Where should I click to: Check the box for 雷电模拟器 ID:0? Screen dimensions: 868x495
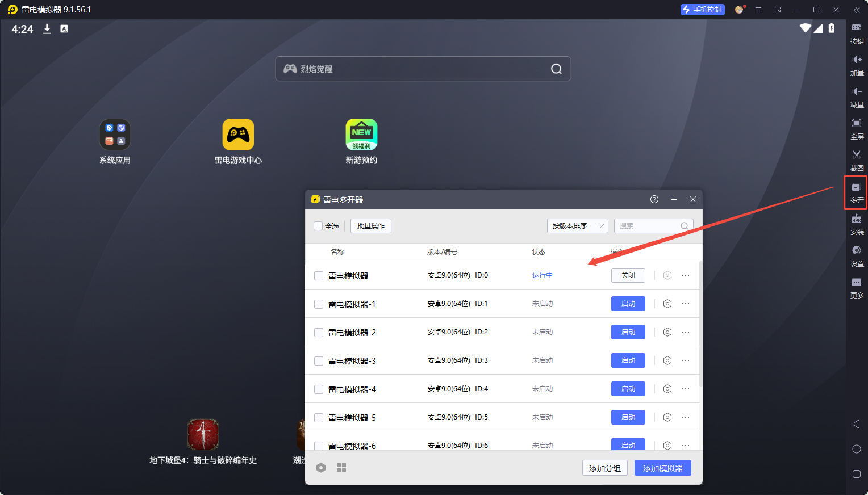[x=319, y=276]
